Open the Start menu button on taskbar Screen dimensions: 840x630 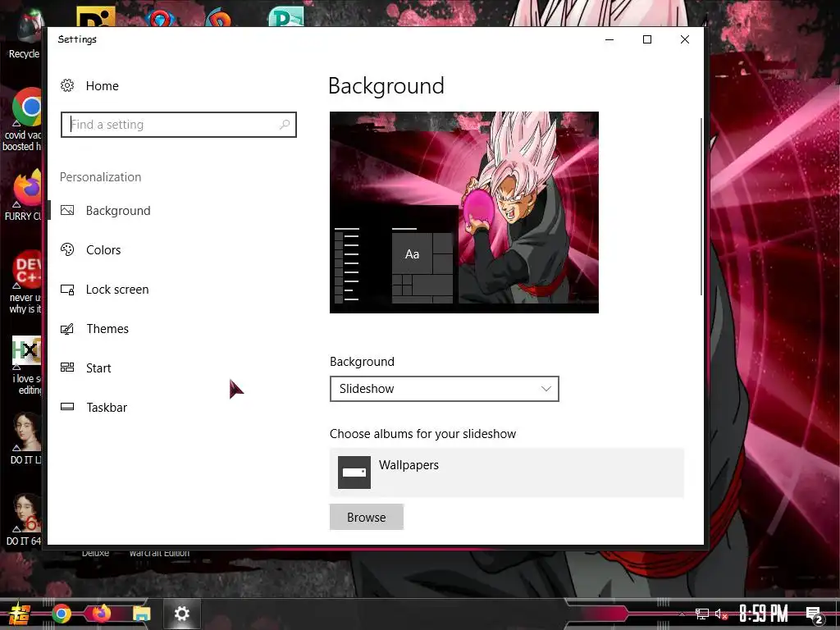coord(20,614)
